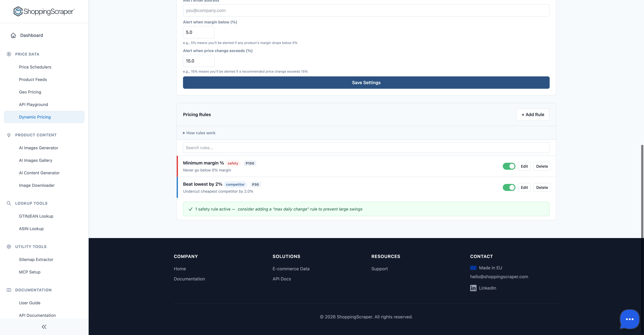
Task: Click the ShoppingScraper logo icon
Action: pos(18,12)
